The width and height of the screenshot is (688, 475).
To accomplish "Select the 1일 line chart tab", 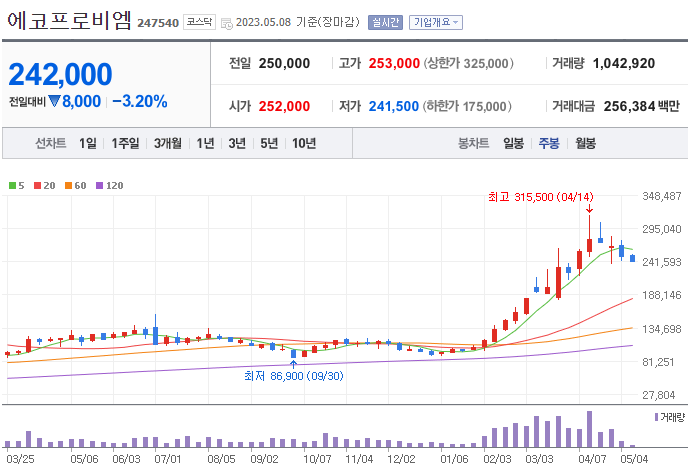I will (88, 143).
